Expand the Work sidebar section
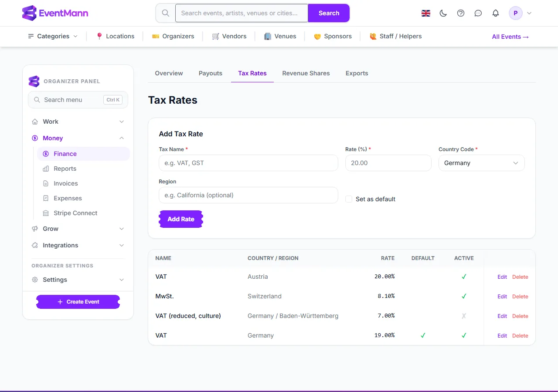 pyautogui.click(x=78, y=122)
